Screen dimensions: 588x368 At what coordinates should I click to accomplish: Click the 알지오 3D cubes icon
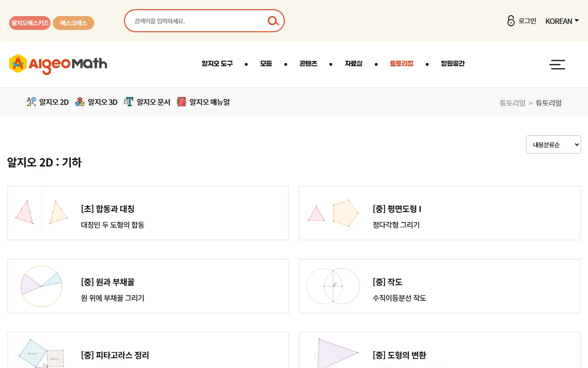click(x=80, y=102)
